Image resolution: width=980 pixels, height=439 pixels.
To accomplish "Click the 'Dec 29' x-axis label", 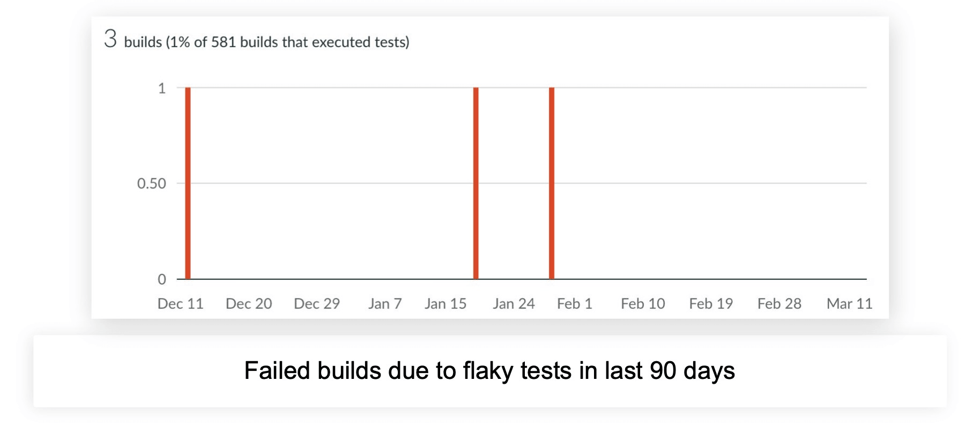I will (317, 304).
